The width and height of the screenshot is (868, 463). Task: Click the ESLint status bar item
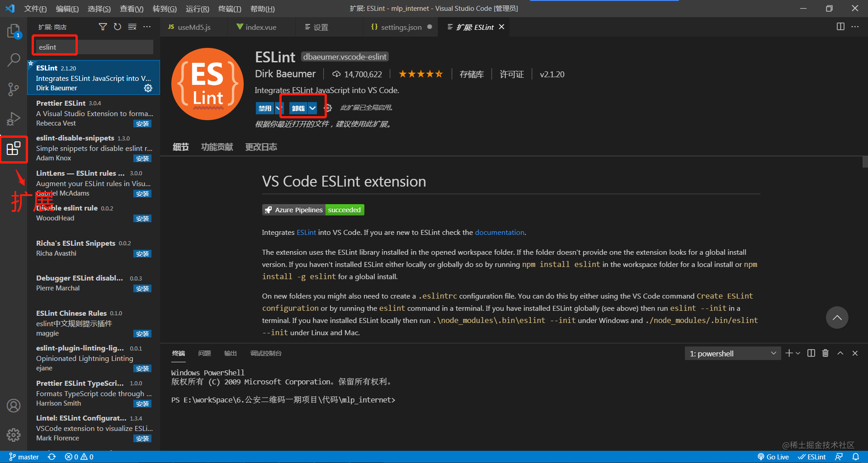click(812, 457)
